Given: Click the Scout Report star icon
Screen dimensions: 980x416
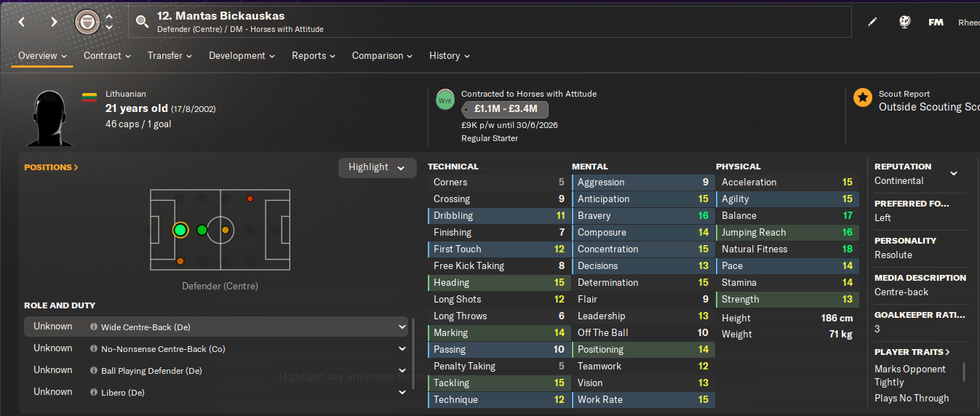Looking at the screenshot, I should [x=863, y=97].
